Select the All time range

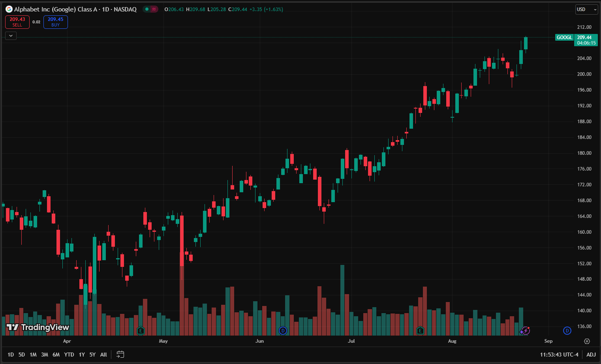(103, 355)
